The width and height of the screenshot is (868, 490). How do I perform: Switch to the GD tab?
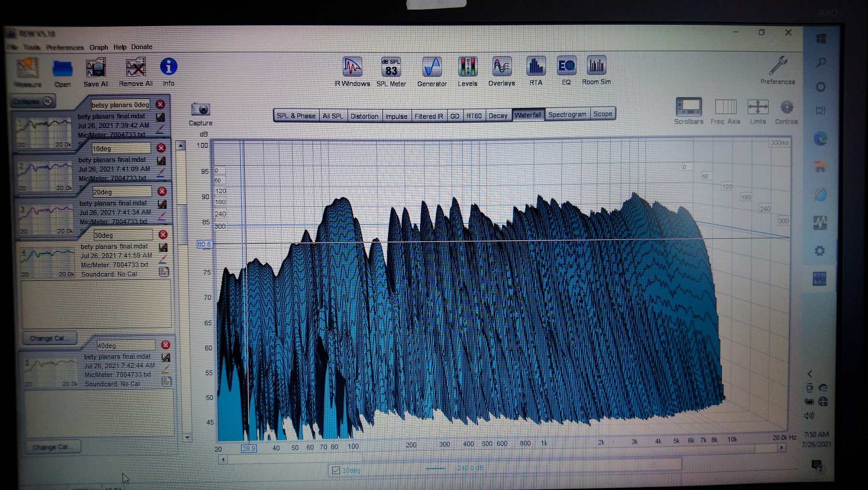click(455, 116)
